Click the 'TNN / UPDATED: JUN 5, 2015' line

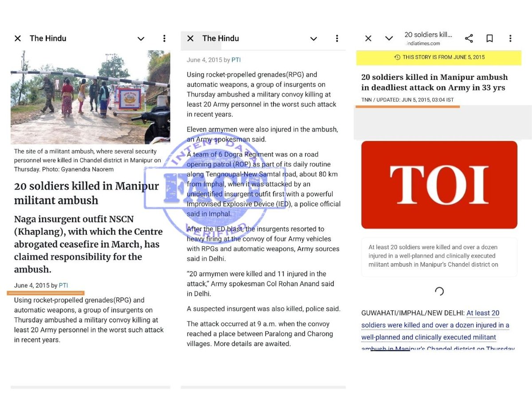point(407,100)
